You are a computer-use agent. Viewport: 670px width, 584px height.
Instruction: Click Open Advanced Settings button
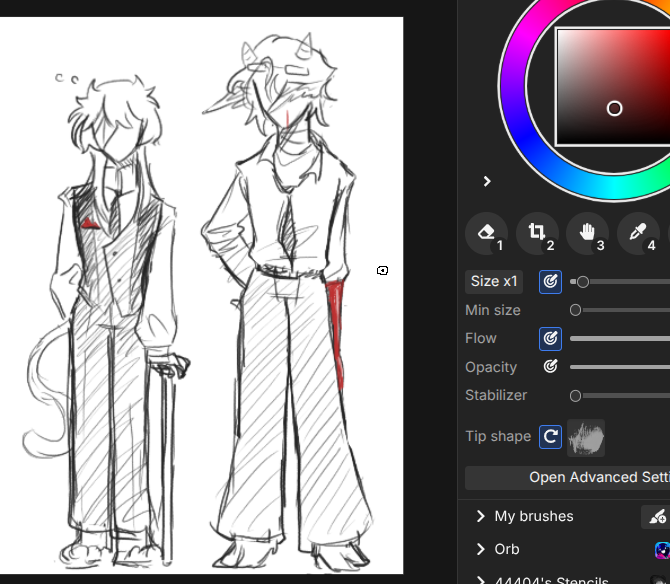(x=567, y=478)
